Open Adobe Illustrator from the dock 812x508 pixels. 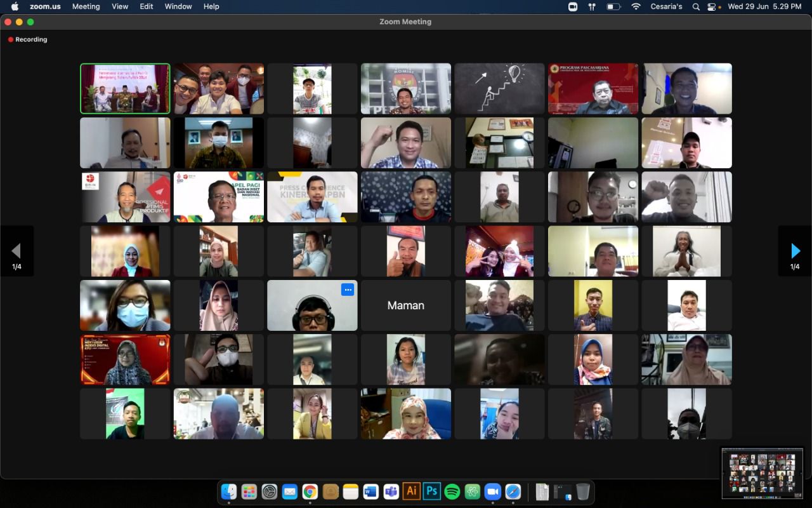[412, 491]
